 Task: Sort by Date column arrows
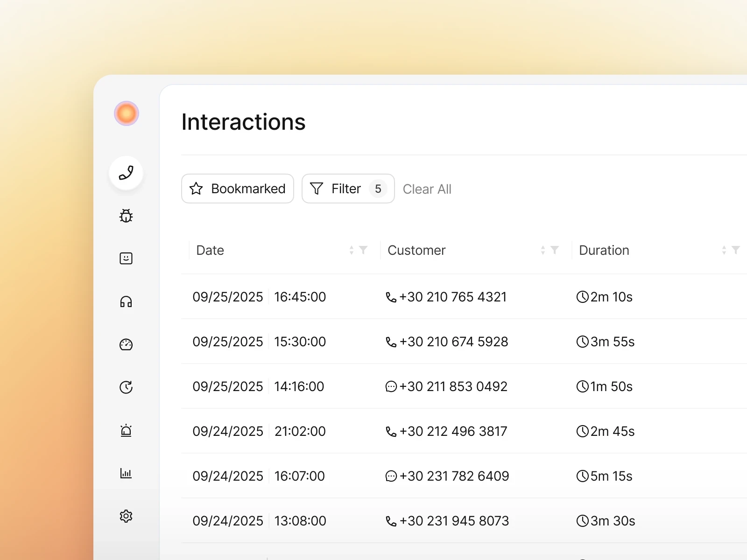coord(352,250)
